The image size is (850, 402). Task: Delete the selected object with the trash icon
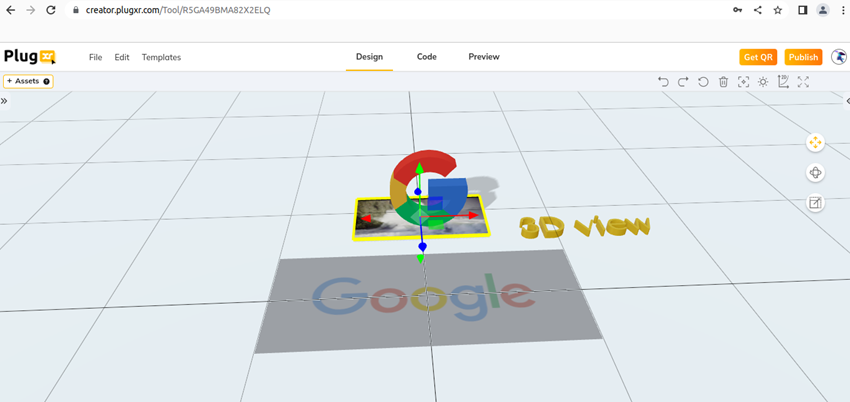coord(723,82)
